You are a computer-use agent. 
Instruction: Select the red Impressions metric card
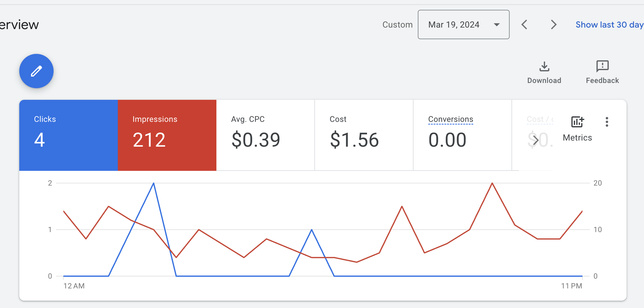[167, 135]
